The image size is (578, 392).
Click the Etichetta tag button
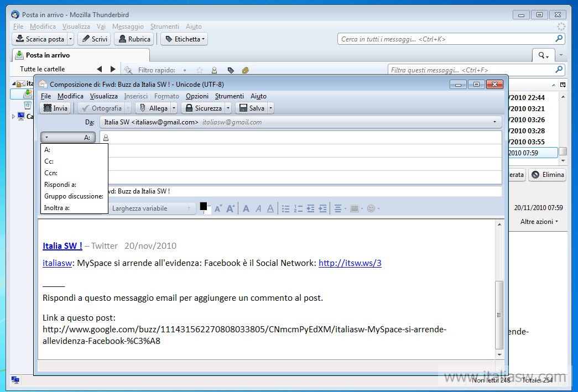click(x=184, y=39)
